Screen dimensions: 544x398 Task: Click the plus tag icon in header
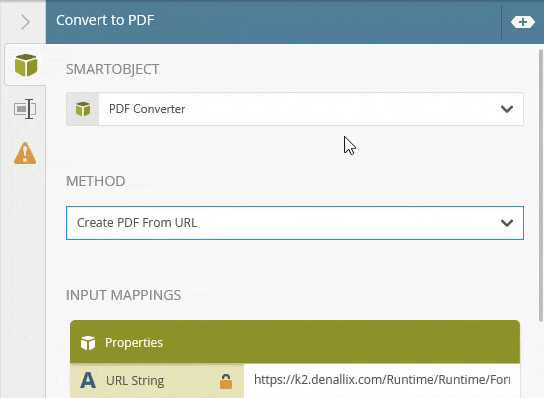tap(522, 22)
